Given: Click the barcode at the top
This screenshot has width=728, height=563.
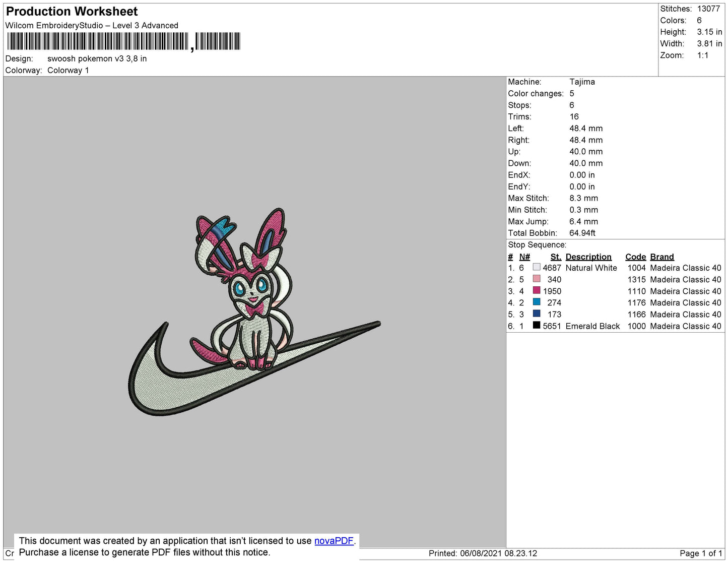Looking at the screenshot, I should tap(123, 41).
